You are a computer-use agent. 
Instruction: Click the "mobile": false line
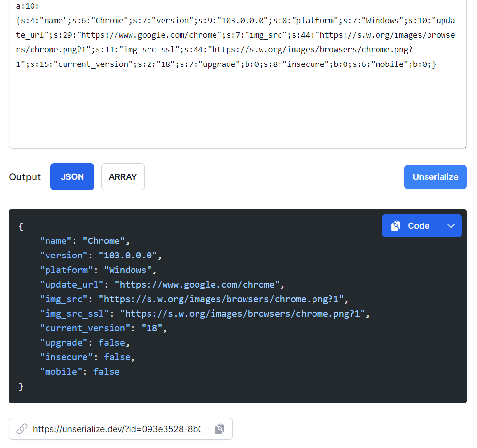(x=80, y=372)
